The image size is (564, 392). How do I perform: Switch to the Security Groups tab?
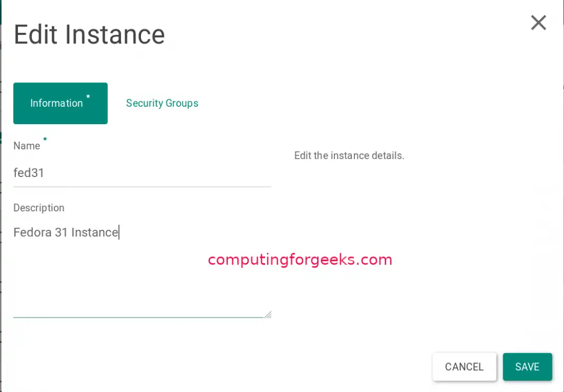click(162, 103)
